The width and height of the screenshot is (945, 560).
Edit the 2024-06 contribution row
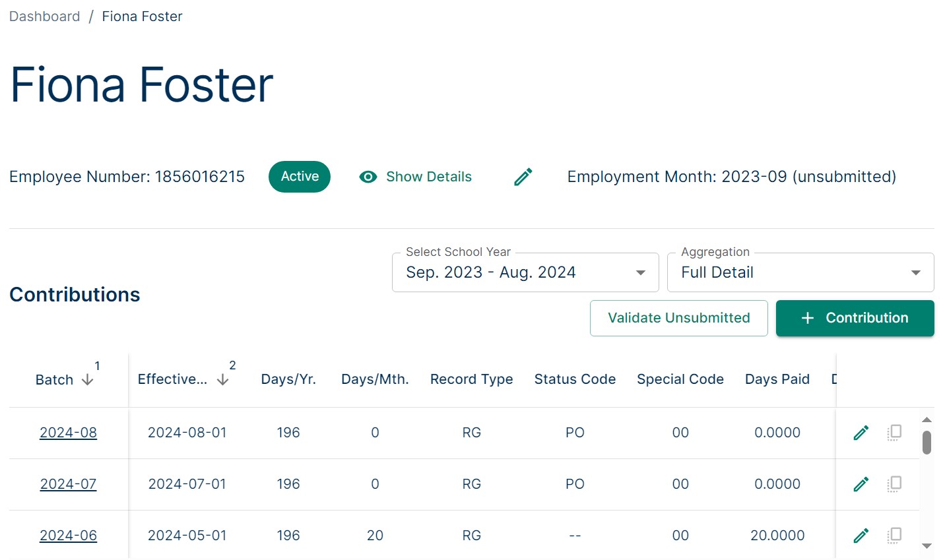tap(861, 536)
